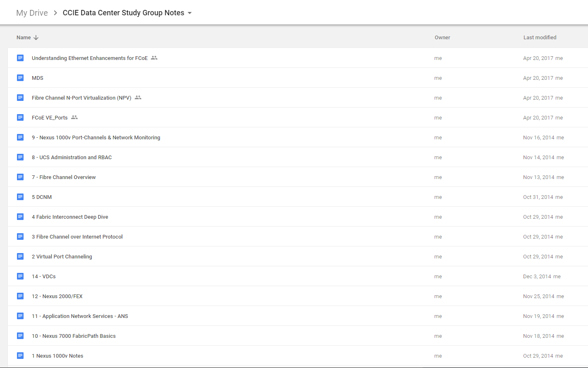Click the breadcrumb chevron separator after My Drive
The image size is (588, 368).
[x=55, y=13]
